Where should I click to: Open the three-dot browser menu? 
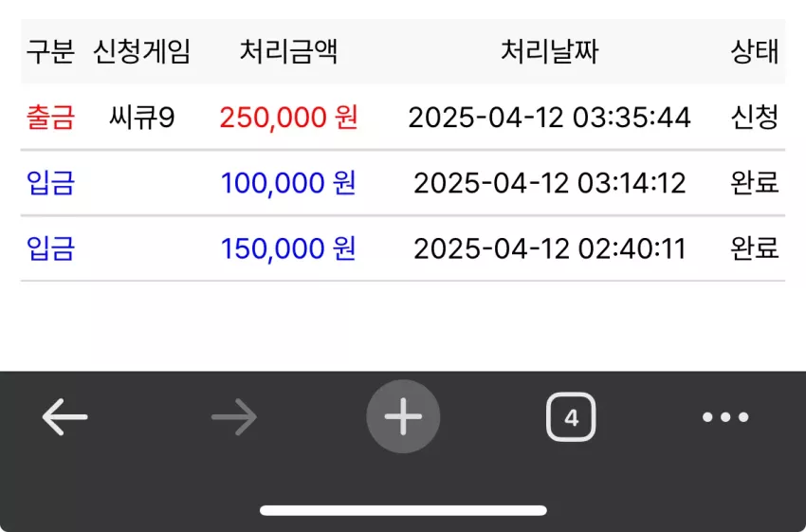(x=725, y=417)
